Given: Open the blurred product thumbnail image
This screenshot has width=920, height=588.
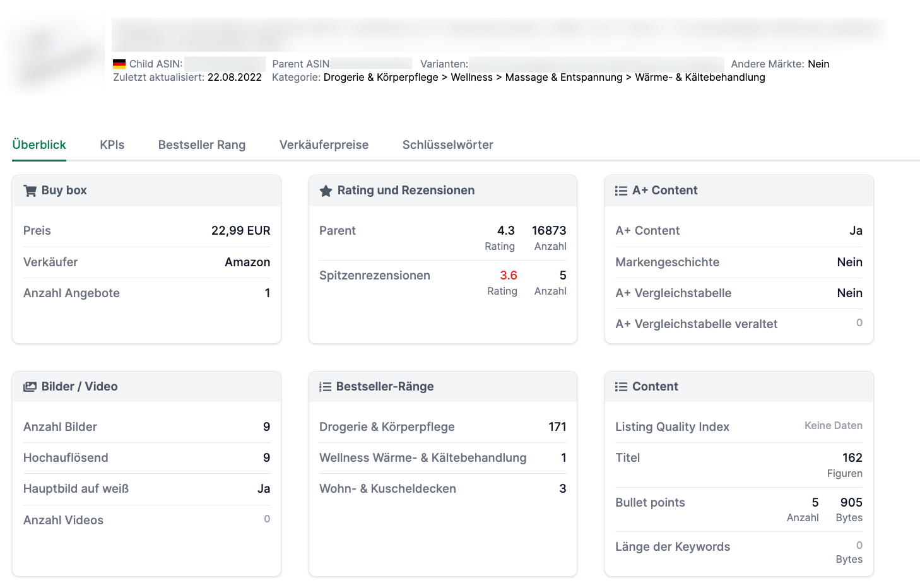Looking at the screenshot, I should coord(53,56).
